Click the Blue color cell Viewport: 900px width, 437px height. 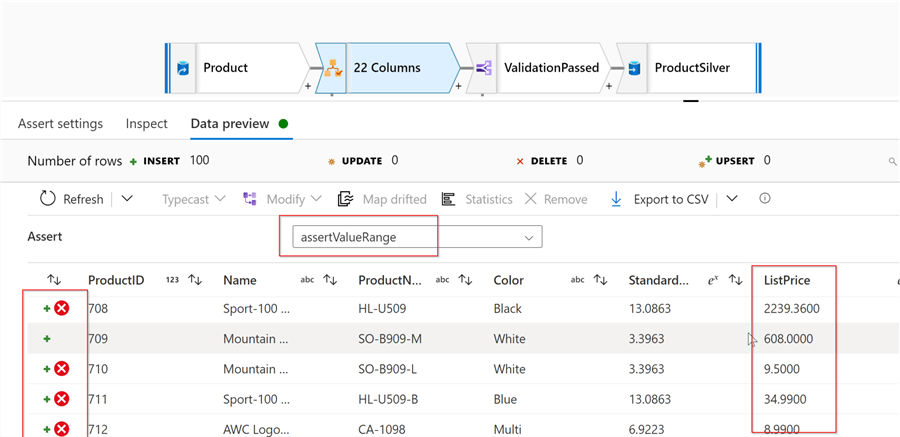pyautogui.click(x=505, y=399)
